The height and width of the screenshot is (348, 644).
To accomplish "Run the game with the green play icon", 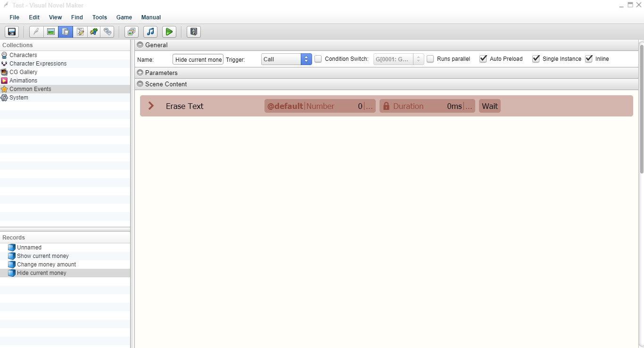I will pyautogui.click(x=169, y=32).
